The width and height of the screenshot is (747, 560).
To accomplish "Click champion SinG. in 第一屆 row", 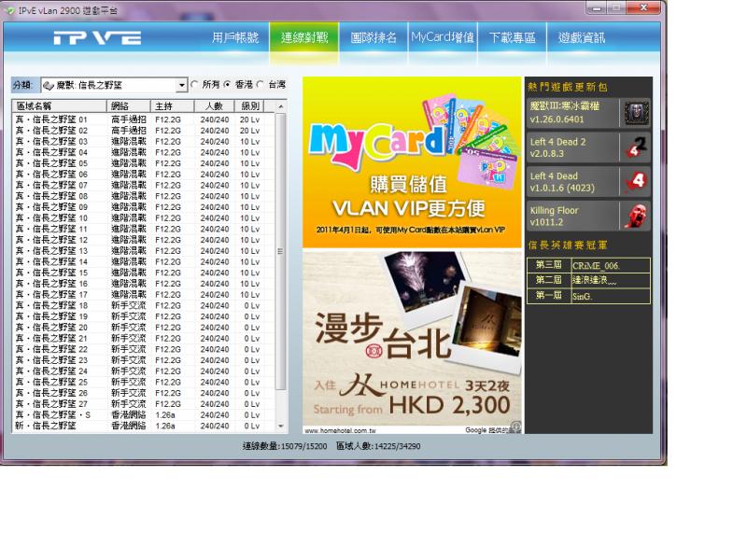I will (582, 296).
